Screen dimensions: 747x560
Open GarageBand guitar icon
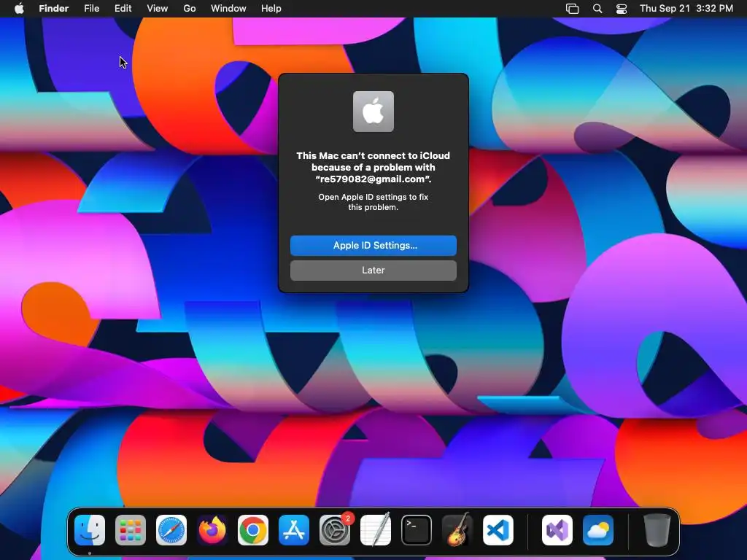(x=457, y=530)
